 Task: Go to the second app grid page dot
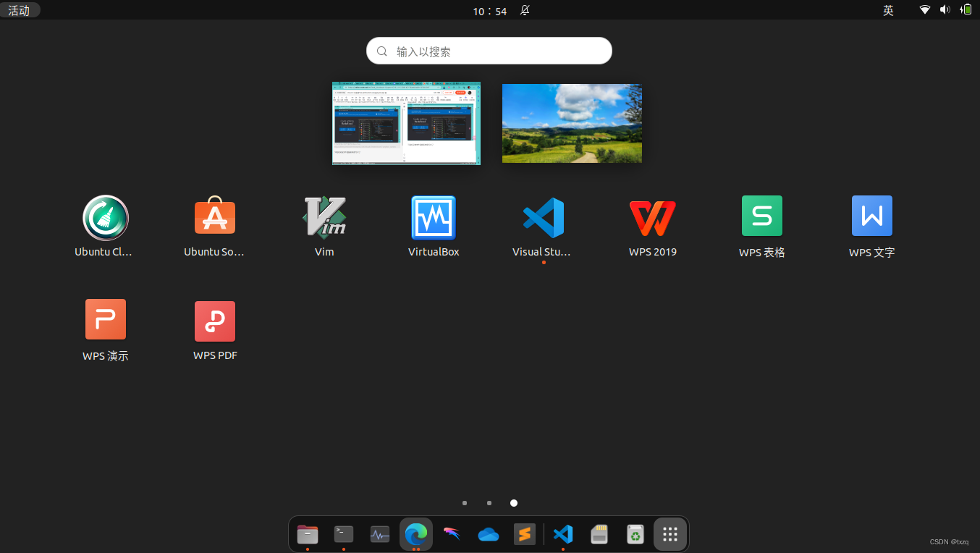489,502
